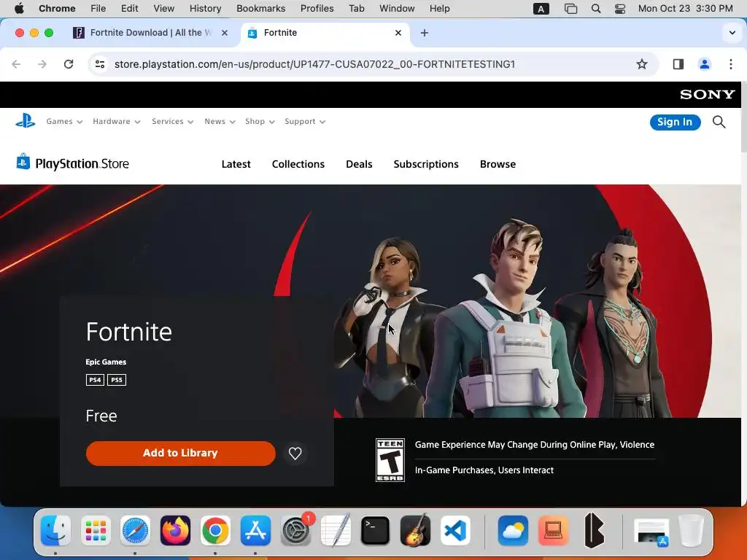View site information icon in address bar
Screen dimensions: 747x560
(99, 64)
